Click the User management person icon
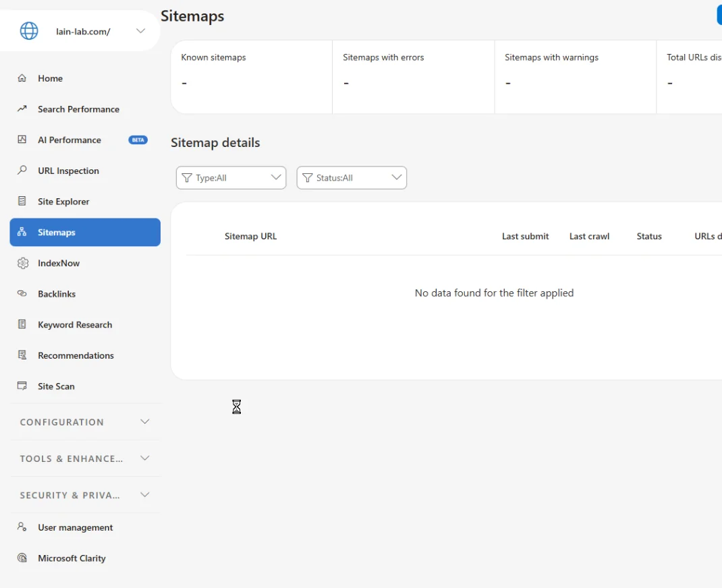 22,527
